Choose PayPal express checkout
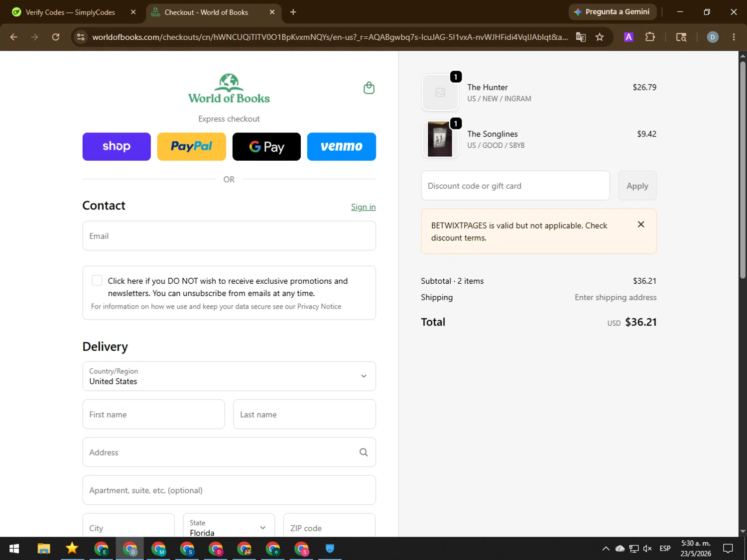 [x=191, y=146]
